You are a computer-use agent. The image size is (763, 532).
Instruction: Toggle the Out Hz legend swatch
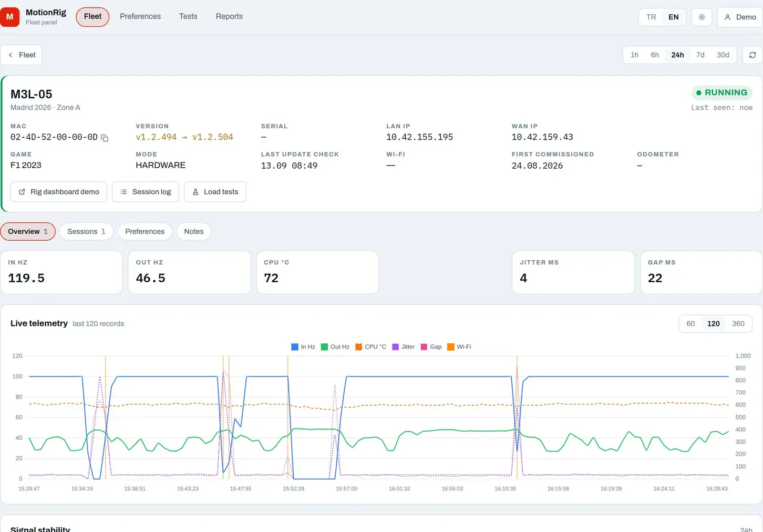pyautogui.click(x=324, y=347)
